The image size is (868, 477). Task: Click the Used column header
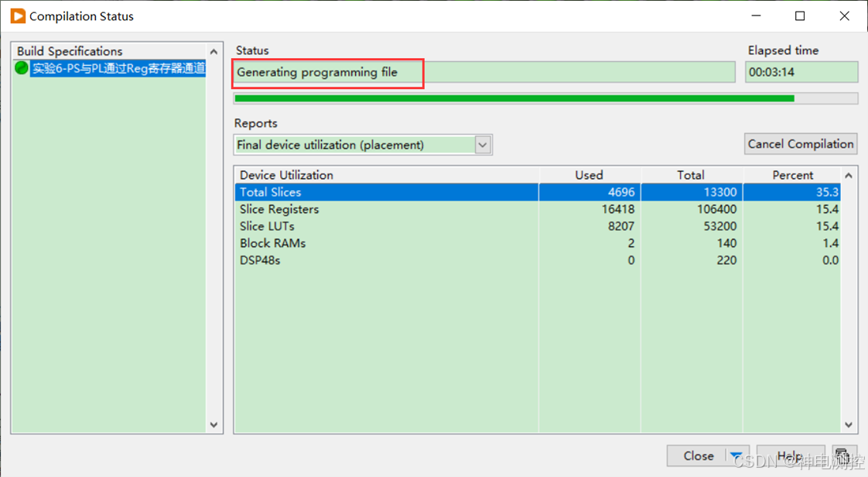click(x=589, y=175)
